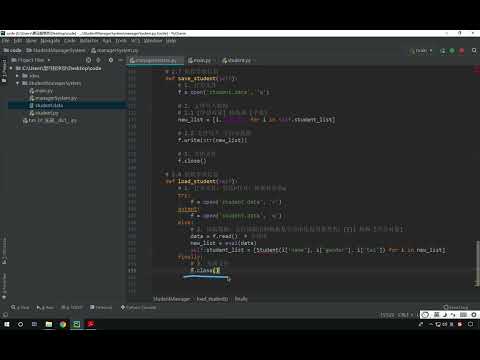Expand the .idea folder
Viewport: 480px width, 360px height.
pos(17,76)
